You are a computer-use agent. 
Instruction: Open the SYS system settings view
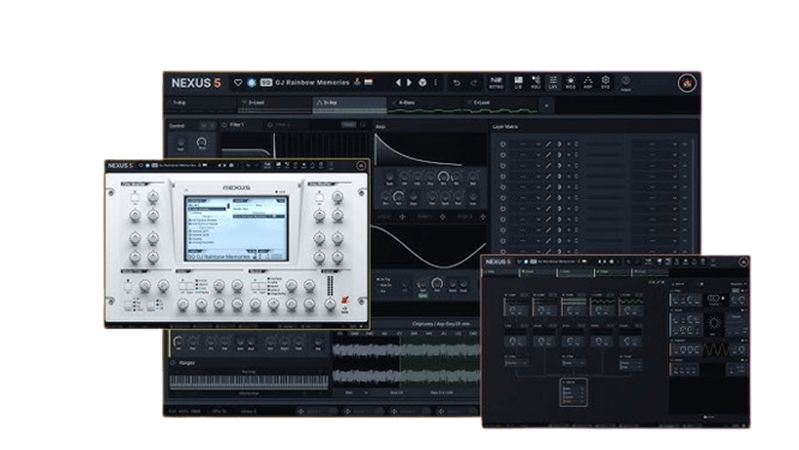(x=605, y=83)
